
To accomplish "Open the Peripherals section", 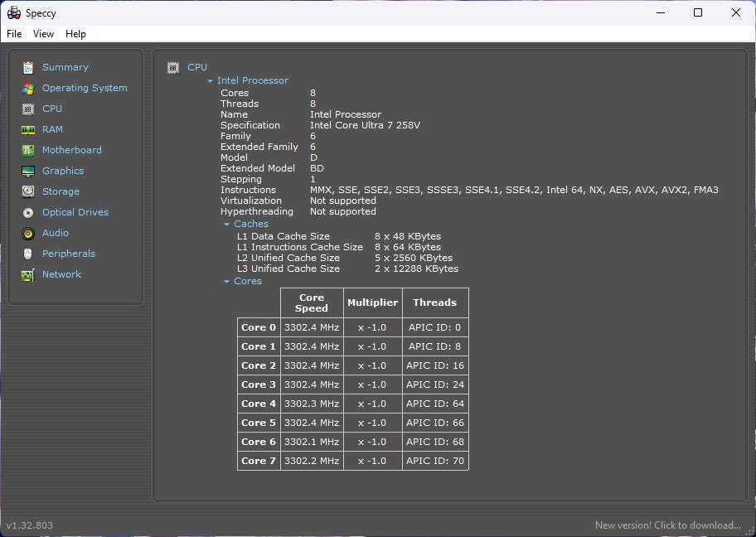I will [x=69, y=254].
